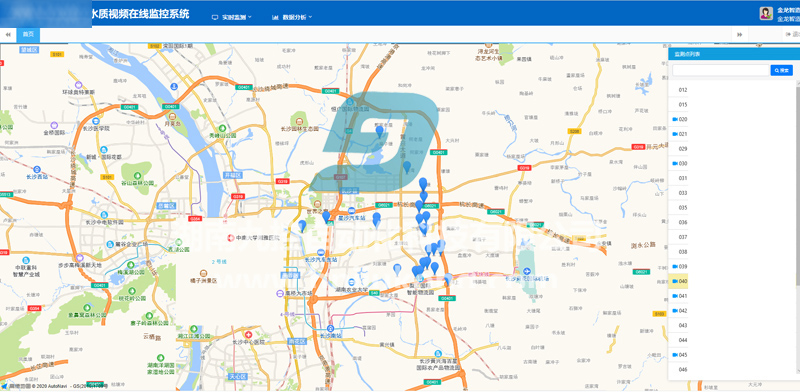800x392 pixels.
Task: Click the tabs scroll-right double arrow
Action: [739, 35]
